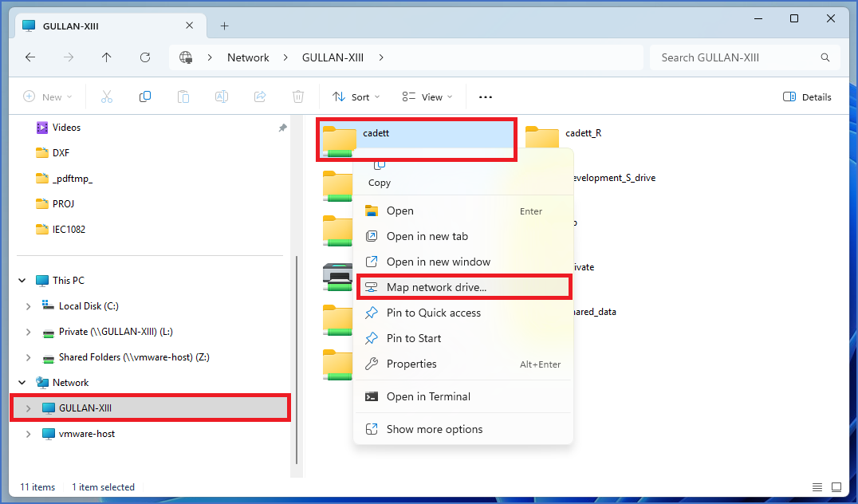Switch to large thumbnails view in status bar

pyautogui.click(x=836, y=486)
